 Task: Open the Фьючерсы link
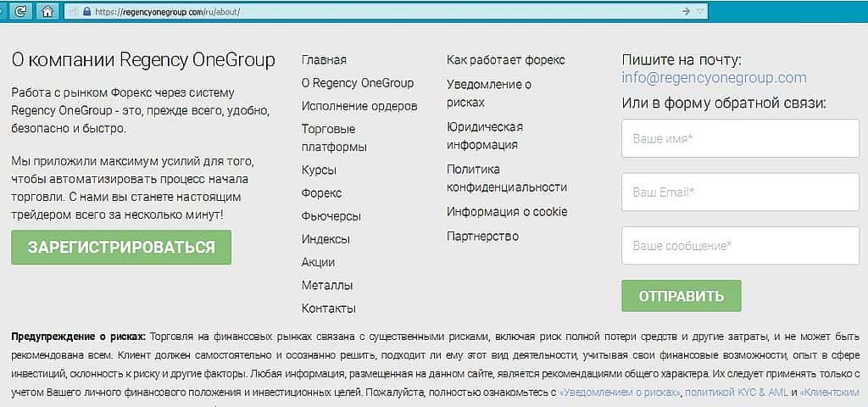click(331, 216)
